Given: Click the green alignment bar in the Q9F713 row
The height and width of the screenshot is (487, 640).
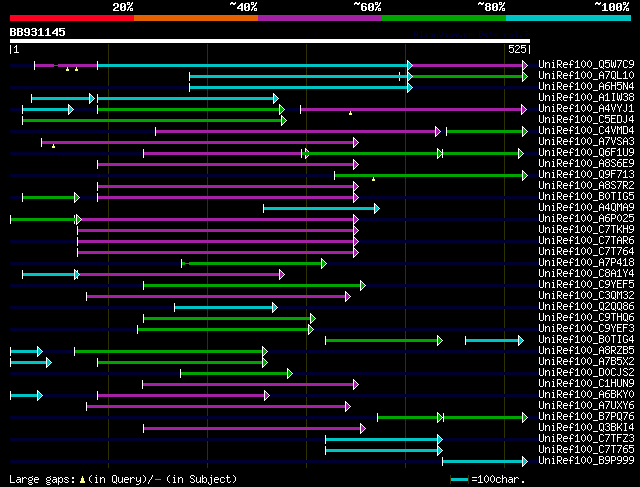Looking at the screenshot, I should [431, 176].
